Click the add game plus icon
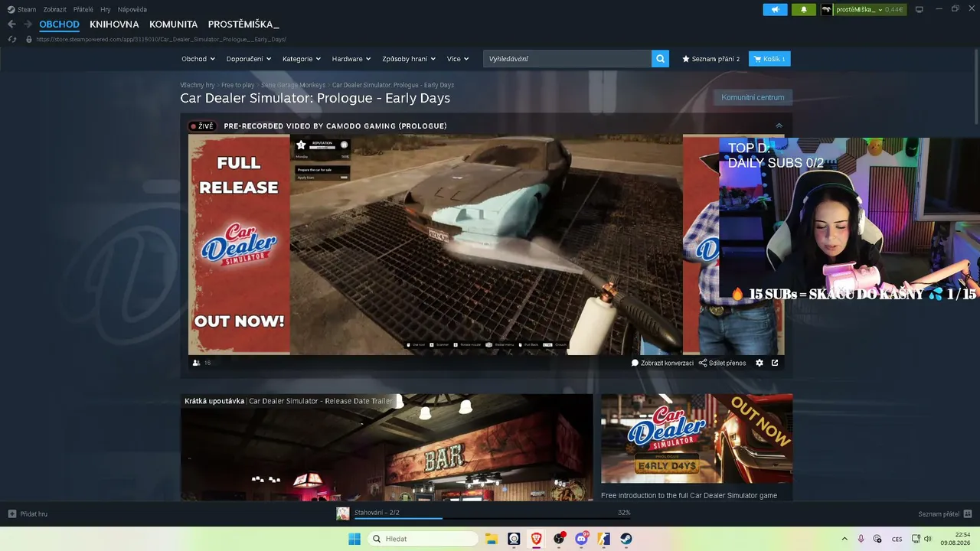 (12, 514)
